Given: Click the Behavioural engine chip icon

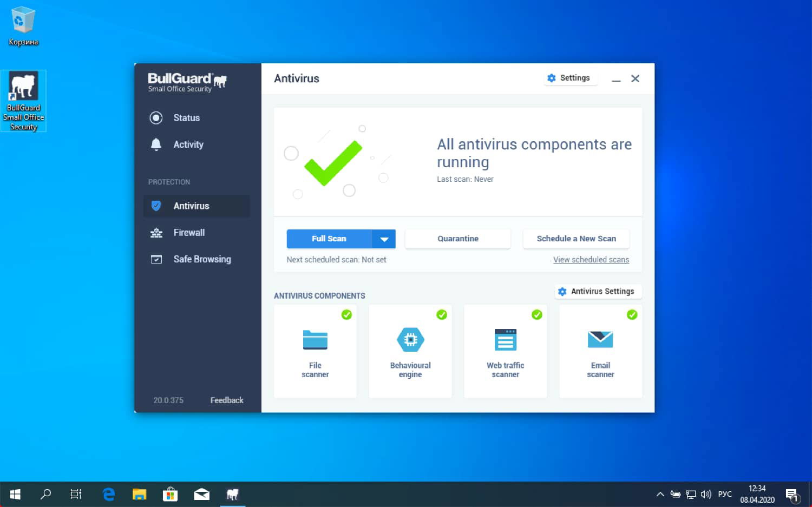Looking at the screenshot, I should tap(410, 340).
